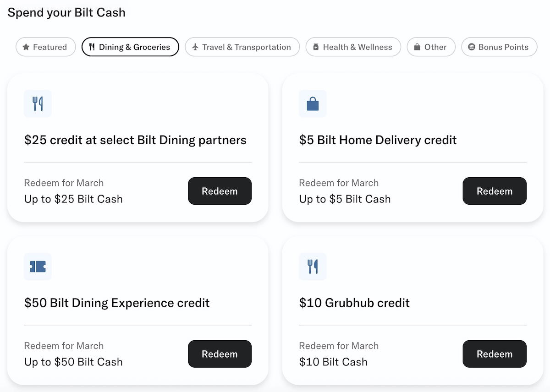
Task: Redeem the $5 Bilt Home Delivery credit
Action: point(495,191)
